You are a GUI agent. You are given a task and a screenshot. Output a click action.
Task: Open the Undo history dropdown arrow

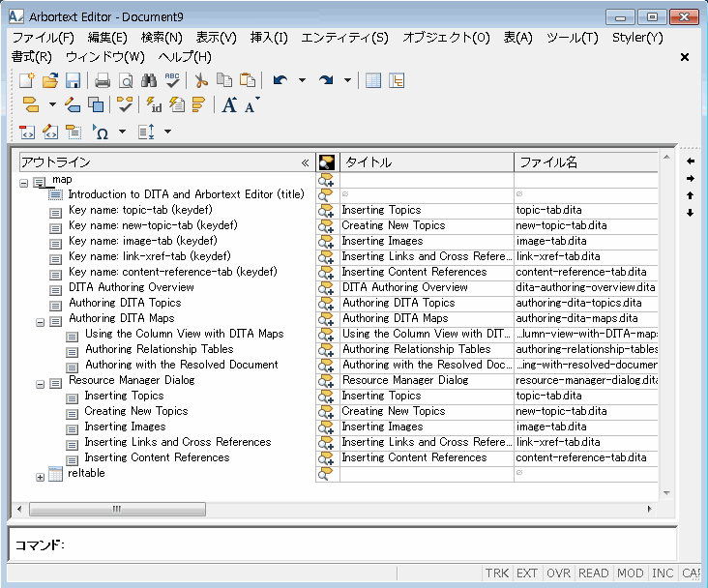(x=302, y=81)
